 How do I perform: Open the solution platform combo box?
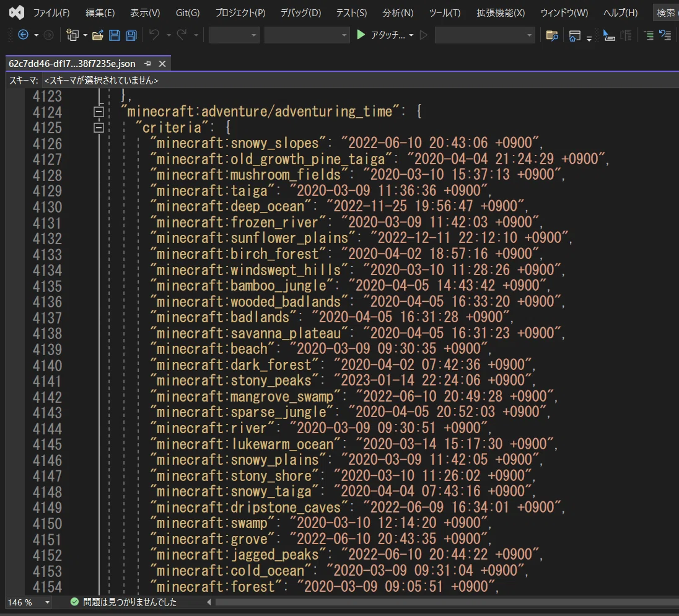307,35
